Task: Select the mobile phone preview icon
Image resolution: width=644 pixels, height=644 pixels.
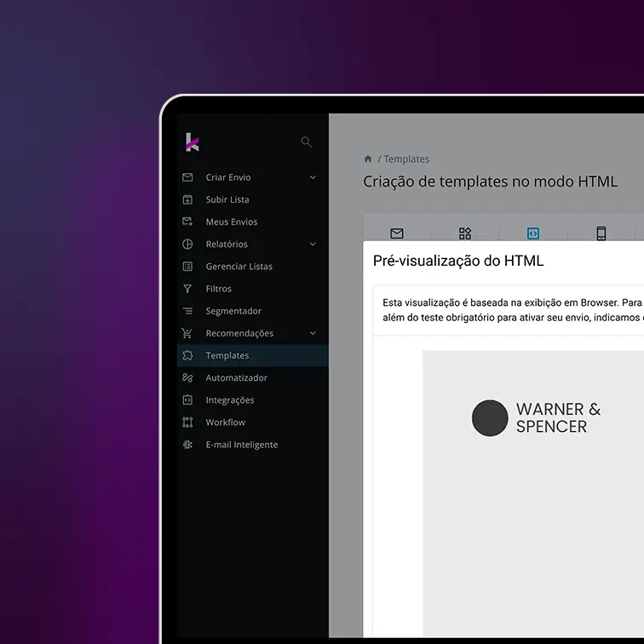Action: tap(601, 233)
